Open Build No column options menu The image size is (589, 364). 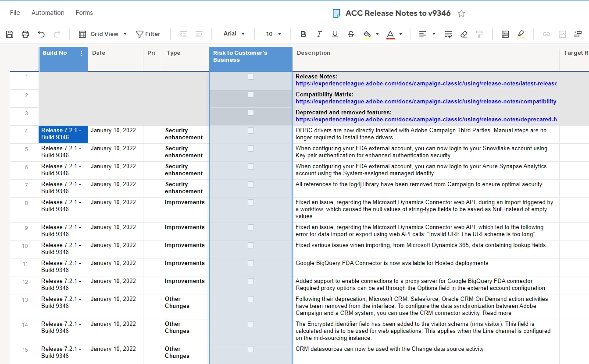(x=81, y=53)
